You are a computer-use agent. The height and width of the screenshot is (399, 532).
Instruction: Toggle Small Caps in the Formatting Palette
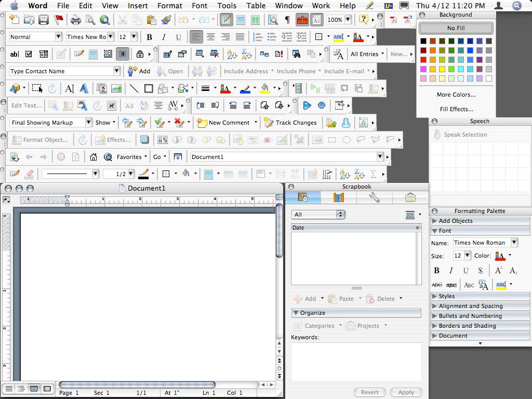(469, 285)
